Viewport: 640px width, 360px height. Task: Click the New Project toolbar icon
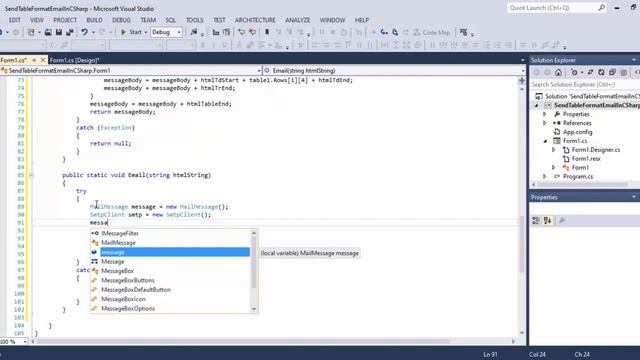(x=31, y=32)
